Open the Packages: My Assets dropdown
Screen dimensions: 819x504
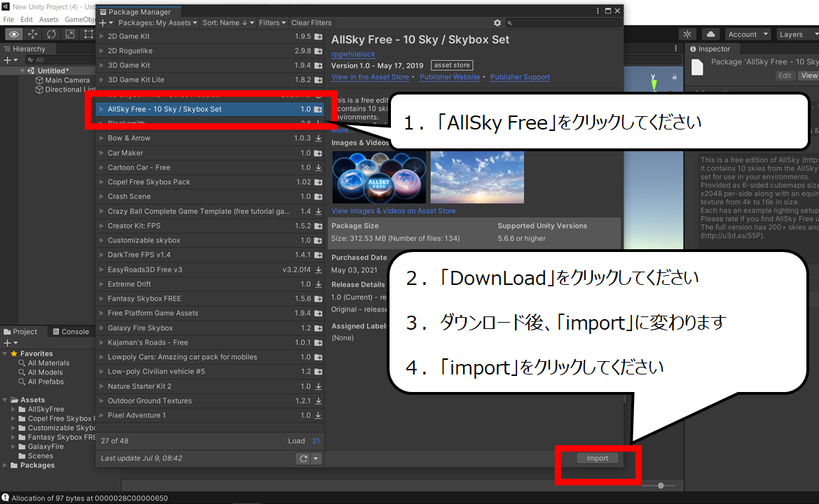[x=158, y=23]
